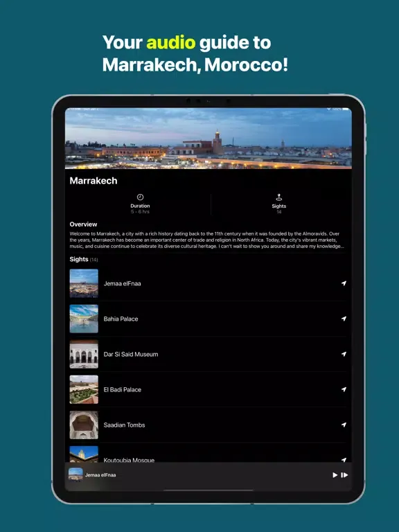399x532 pixels.
Task: Tap the mini player Jemaa elFnaa artwork
Action: point(76,475)
